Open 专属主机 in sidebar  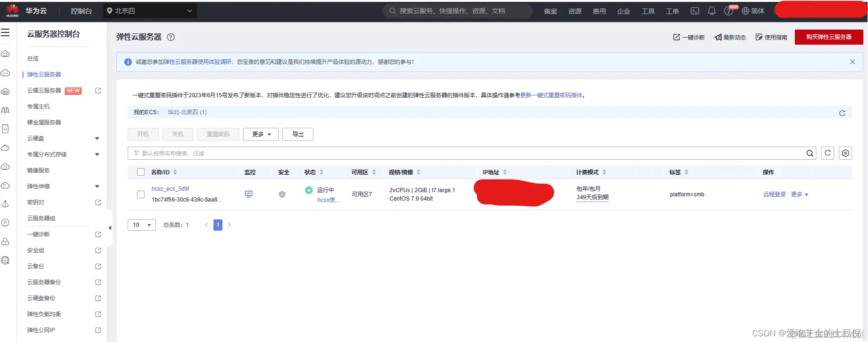[x=38, y=107]
